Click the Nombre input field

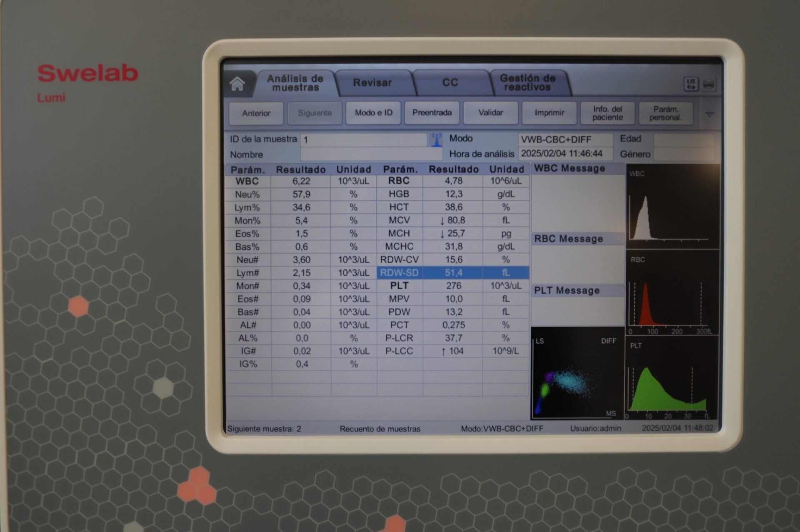(x=371, y=154)
